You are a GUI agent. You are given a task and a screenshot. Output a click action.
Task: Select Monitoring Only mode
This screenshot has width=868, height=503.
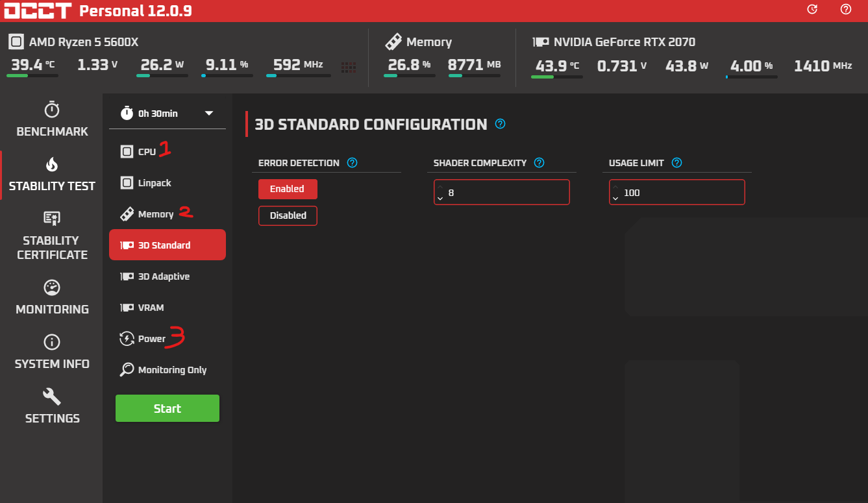(x=172, y=370)
